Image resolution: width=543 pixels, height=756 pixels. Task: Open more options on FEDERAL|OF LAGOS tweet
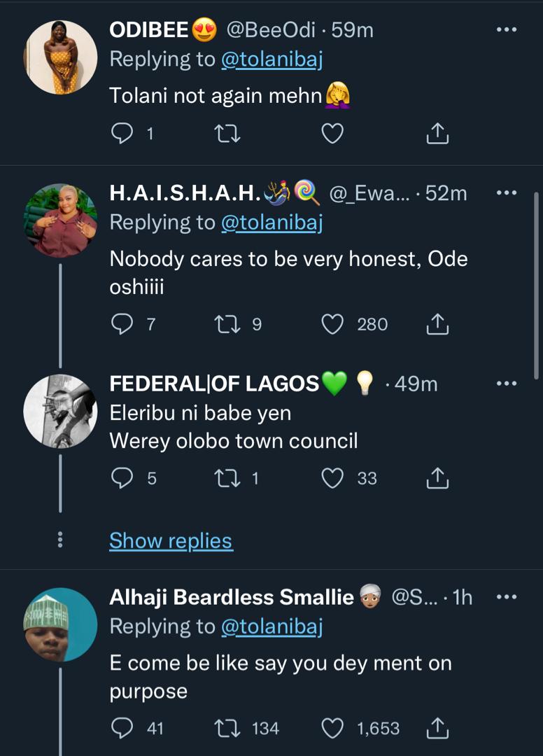click(x=506, y=384)
